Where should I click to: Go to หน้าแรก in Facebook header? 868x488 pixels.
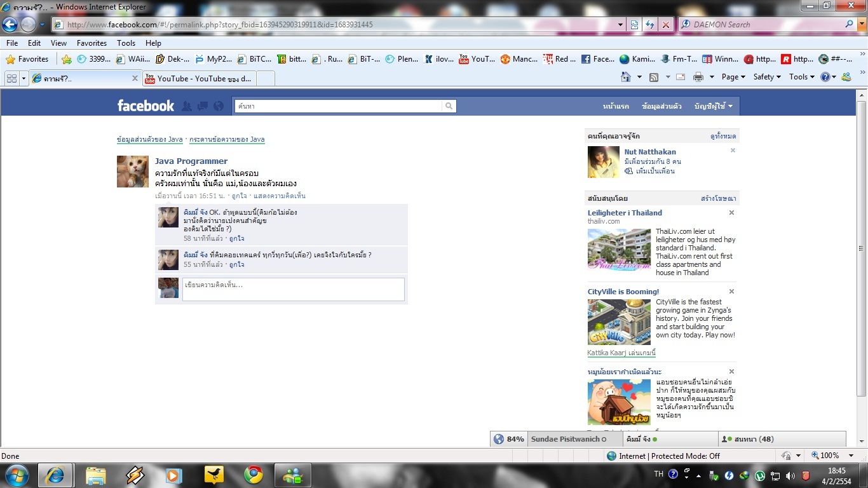coord(616,106)
